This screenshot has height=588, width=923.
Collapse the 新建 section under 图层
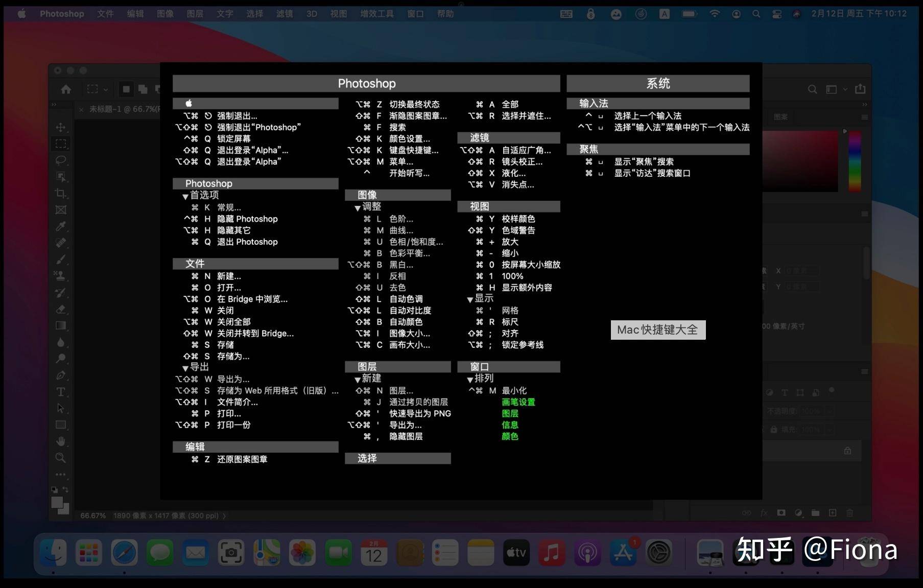click(x=358, y=380)
